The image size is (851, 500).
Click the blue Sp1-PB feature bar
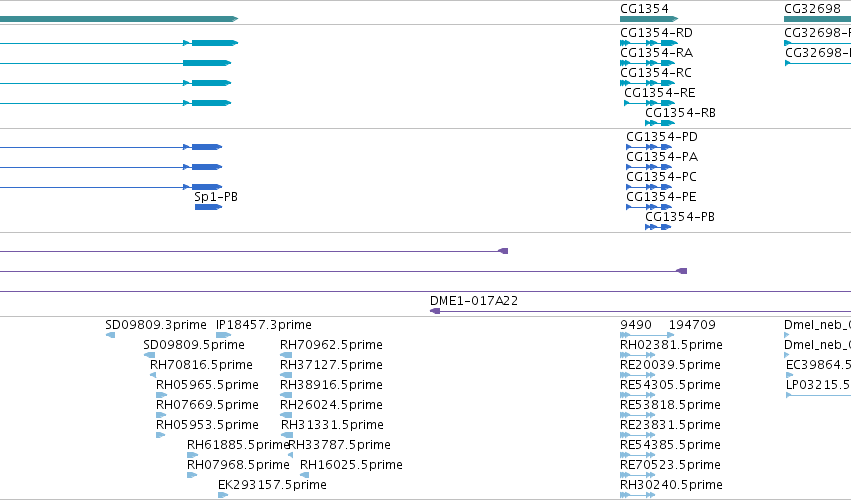pos(208,207)
